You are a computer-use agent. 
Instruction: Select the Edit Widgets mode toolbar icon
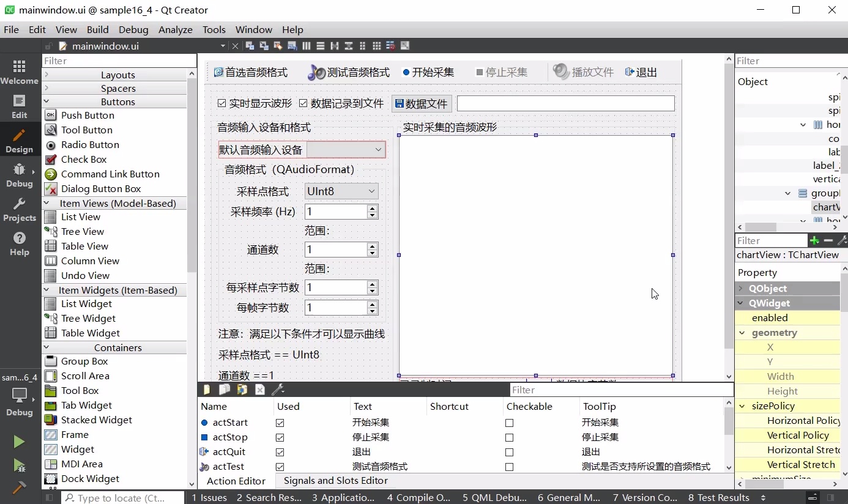pyautogui.click(x=250, y=46)
